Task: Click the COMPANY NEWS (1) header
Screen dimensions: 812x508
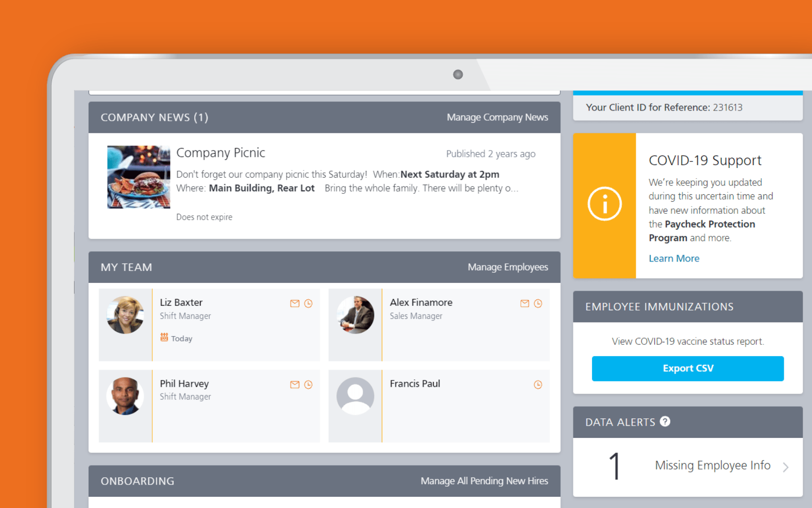Action: 154,117
